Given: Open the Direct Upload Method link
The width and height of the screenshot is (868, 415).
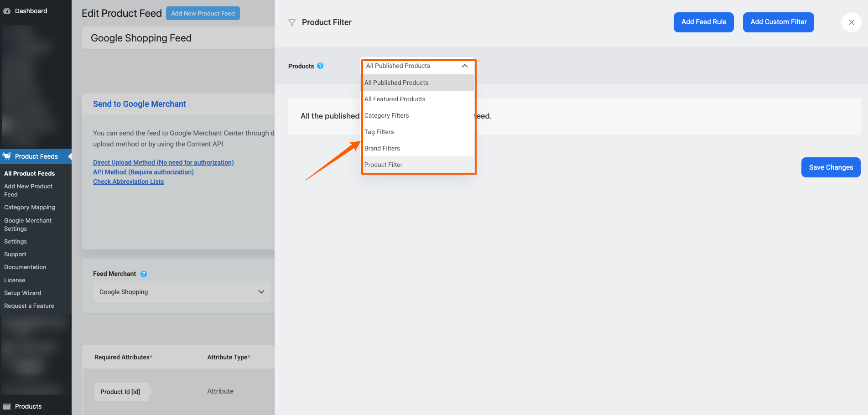Looking at the screenshot, I should [163, 162].
